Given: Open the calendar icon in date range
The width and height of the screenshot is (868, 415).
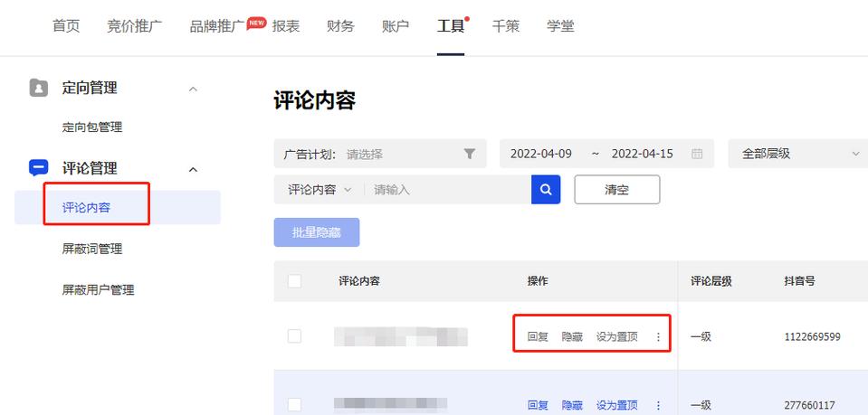Looking at the screenshot, I should coord(697,154).
